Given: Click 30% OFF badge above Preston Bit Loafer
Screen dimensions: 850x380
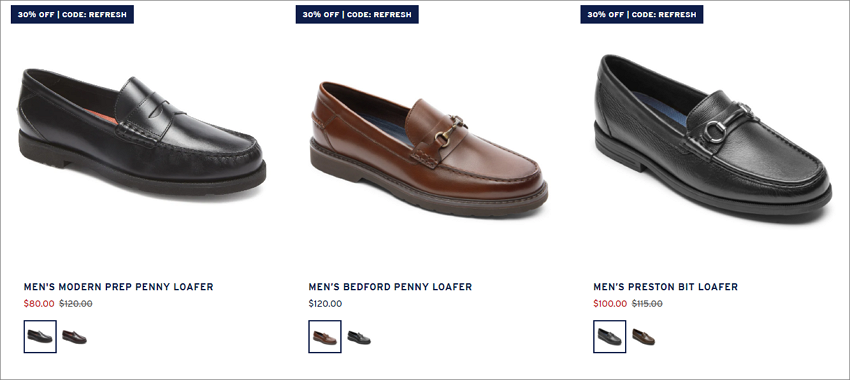Looking at the screenshot, I should tap(642, 15).
